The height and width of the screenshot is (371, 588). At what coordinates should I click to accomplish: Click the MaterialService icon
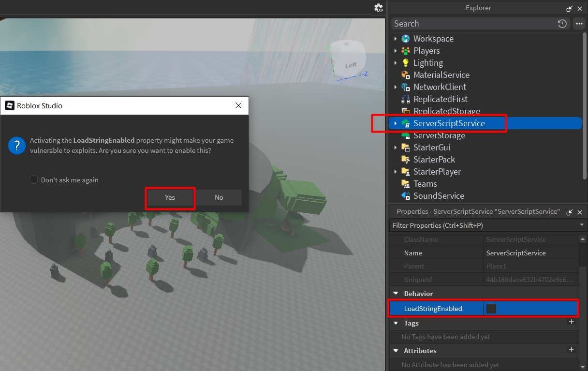click(406, 75)
